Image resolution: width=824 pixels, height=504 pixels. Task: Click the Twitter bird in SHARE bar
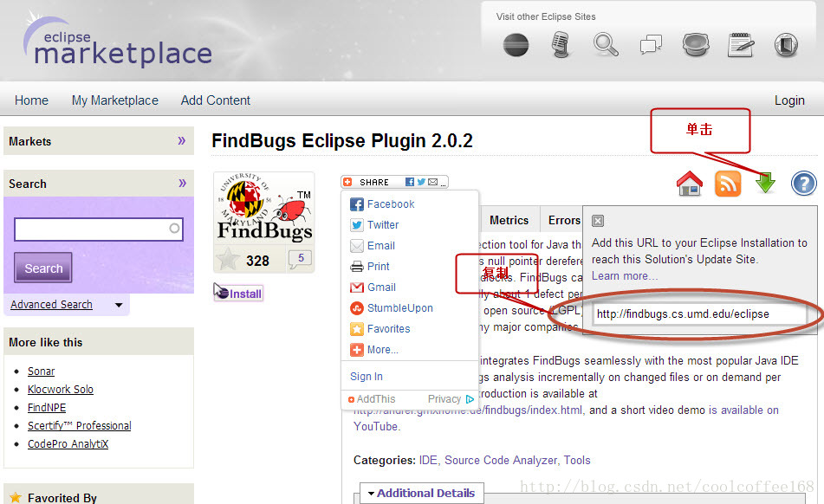tap(421, 182)
